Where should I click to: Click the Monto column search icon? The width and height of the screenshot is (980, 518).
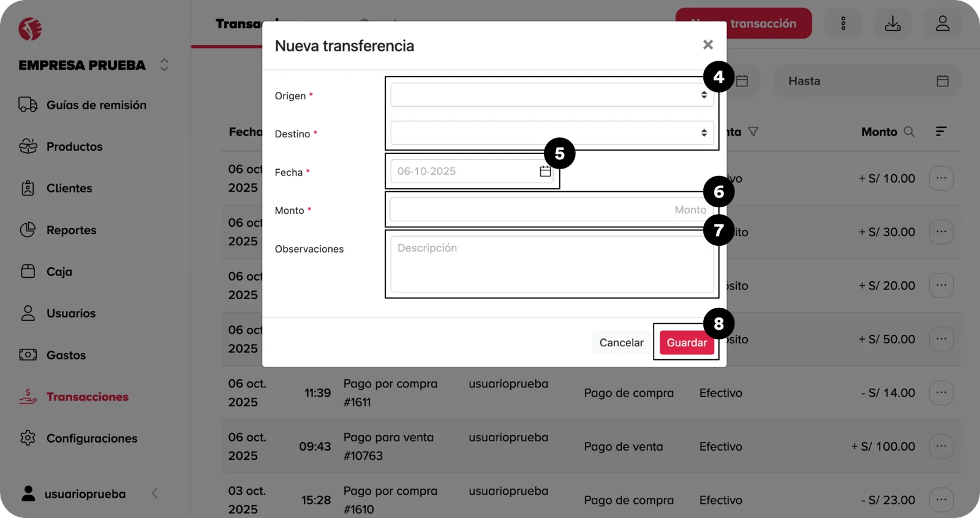point(909,132)
